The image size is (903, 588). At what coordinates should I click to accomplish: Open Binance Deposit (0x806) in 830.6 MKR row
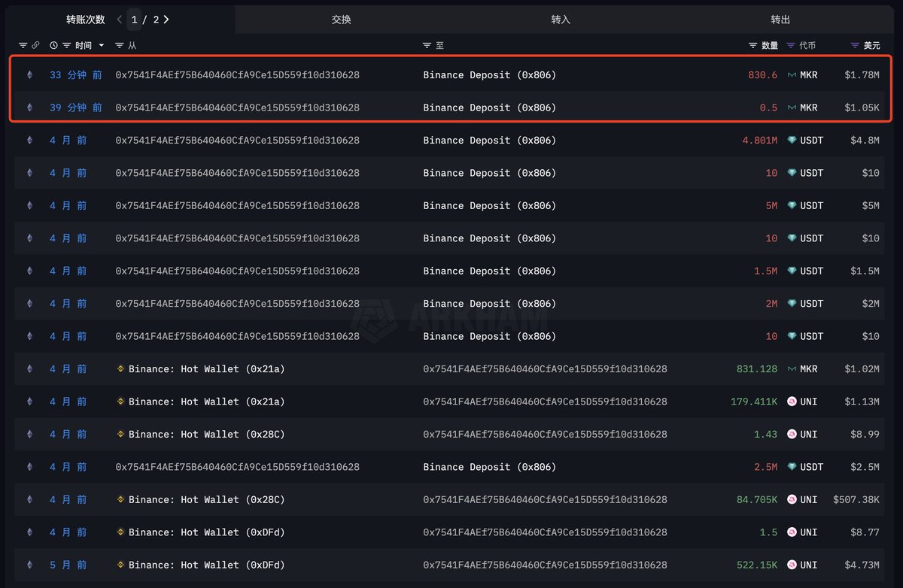pos(489,75)
